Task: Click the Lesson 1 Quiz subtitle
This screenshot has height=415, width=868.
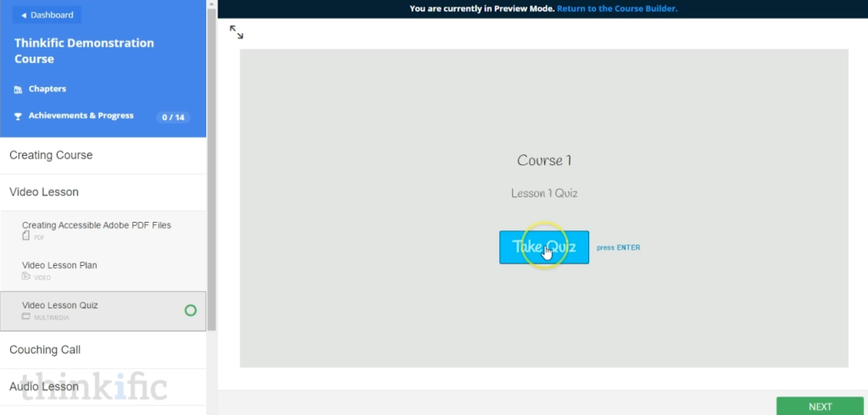Action: tap(544, 193)
